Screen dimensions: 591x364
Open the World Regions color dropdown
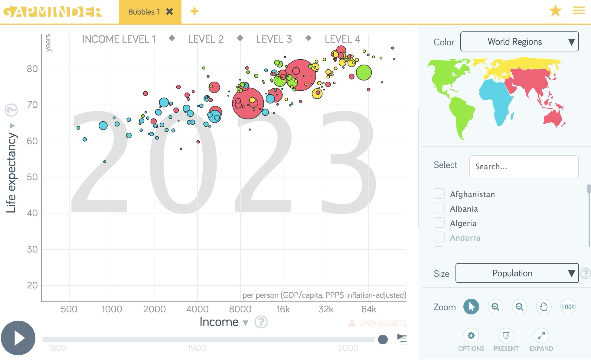[519, 41]
